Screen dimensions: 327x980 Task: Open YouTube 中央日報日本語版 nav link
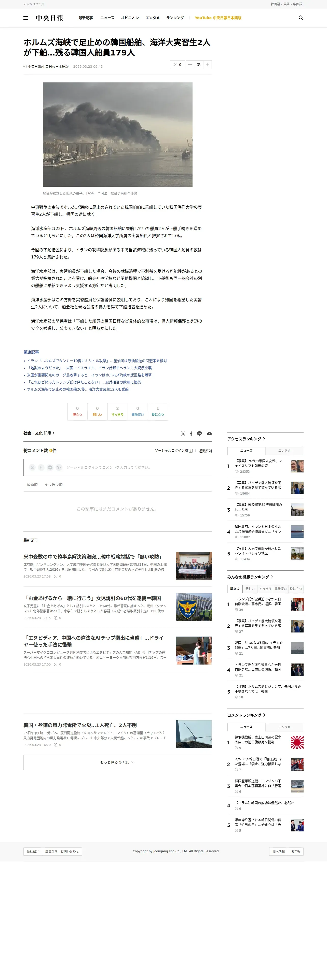tap(218, 18)
